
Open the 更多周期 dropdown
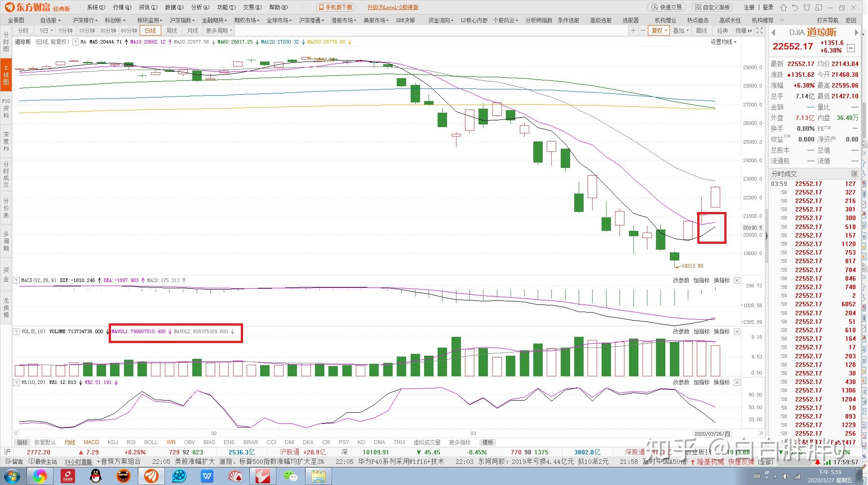click(219, 31)
